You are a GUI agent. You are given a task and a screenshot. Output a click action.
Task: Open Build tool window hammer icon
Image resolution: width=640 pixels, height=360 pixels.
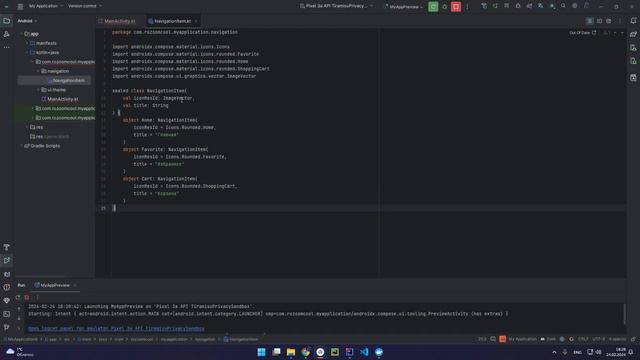click(x=7, y=247)
